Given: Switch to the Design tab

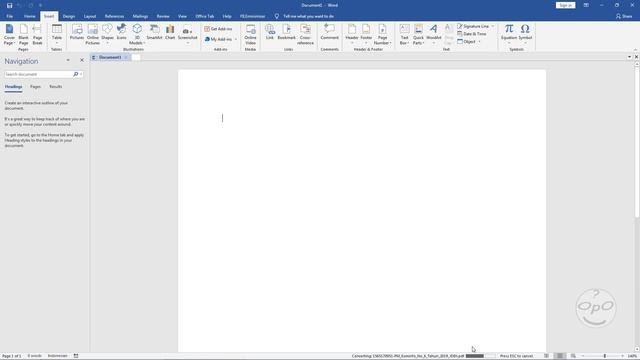Looking at the screenshot, I should tap(69, 16).
